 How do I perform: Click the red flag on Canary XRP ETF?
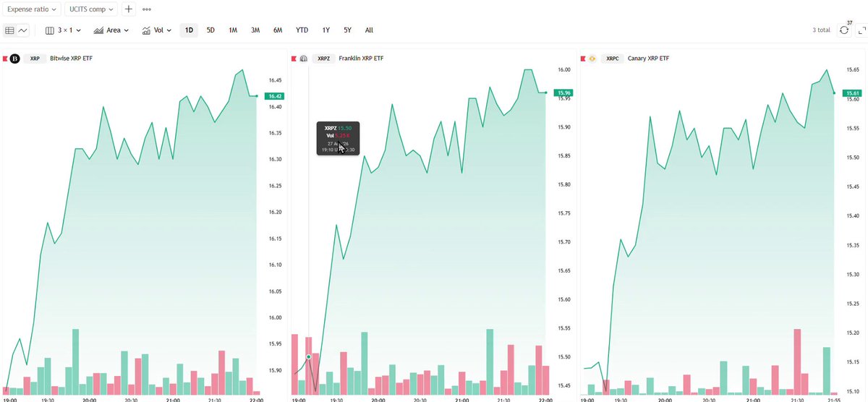coord(584,58)
